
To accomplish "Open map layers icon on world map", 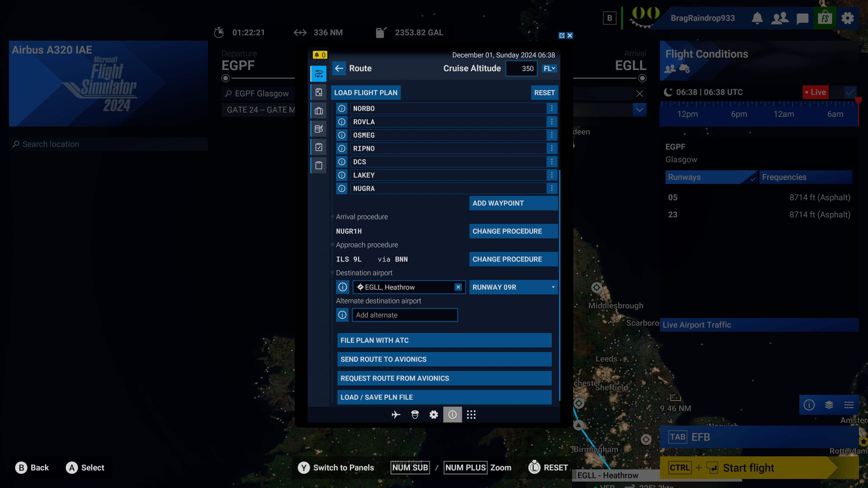I will pos(829,404).
